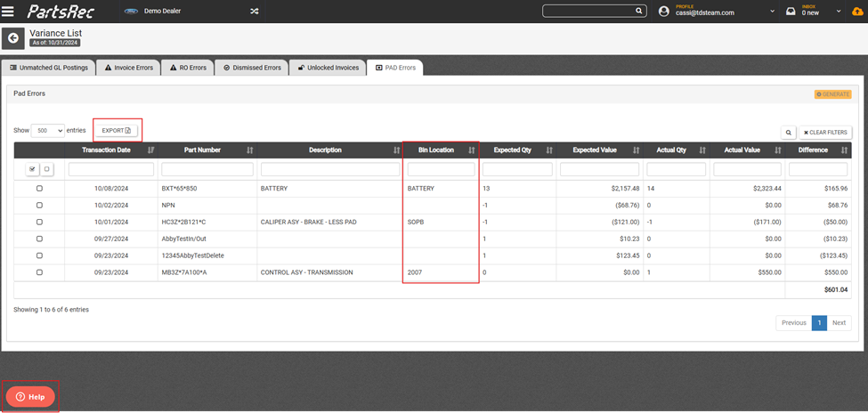868x413 pixels.
Task: Click the Demo Dealer name
Action: pos(162,11)
